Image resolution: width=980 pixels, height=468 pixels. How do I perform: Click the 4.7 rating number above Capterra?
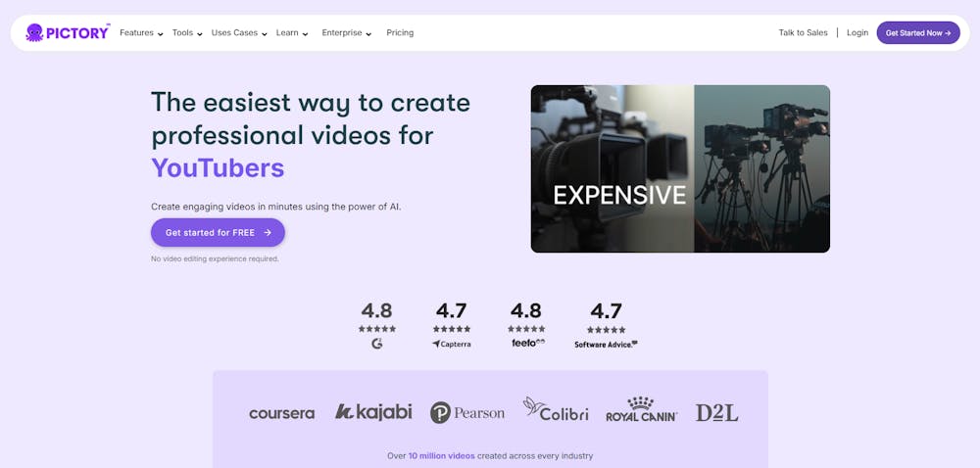tap(451, 310)
